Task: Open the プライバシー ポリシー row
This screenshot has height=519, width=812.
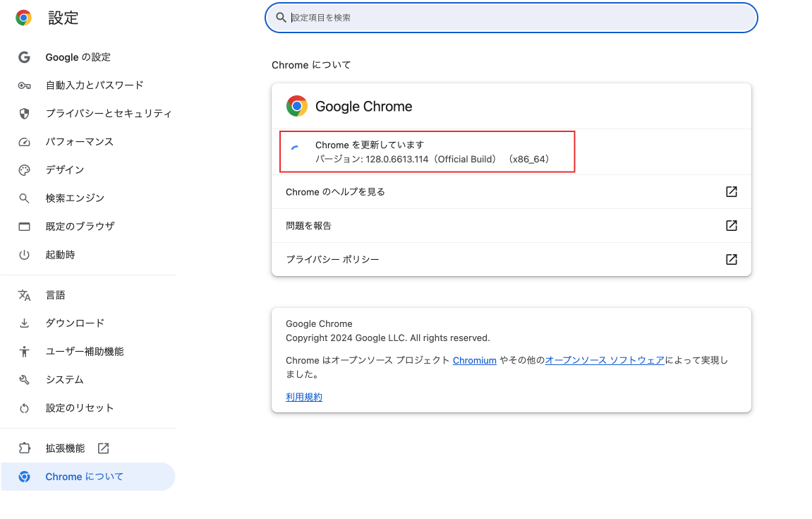Action: pos(511,259)
